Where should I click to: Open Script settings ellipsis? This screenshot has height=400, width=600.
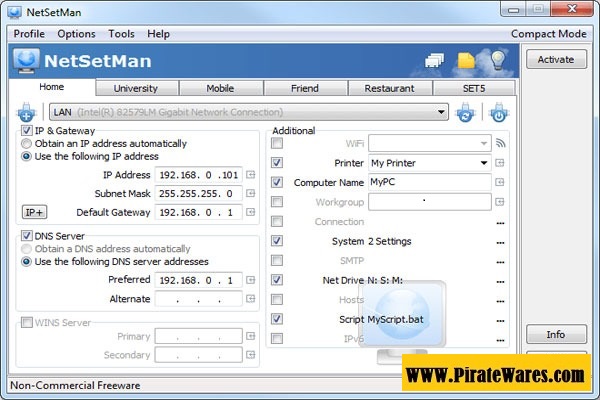pos(500,320)
